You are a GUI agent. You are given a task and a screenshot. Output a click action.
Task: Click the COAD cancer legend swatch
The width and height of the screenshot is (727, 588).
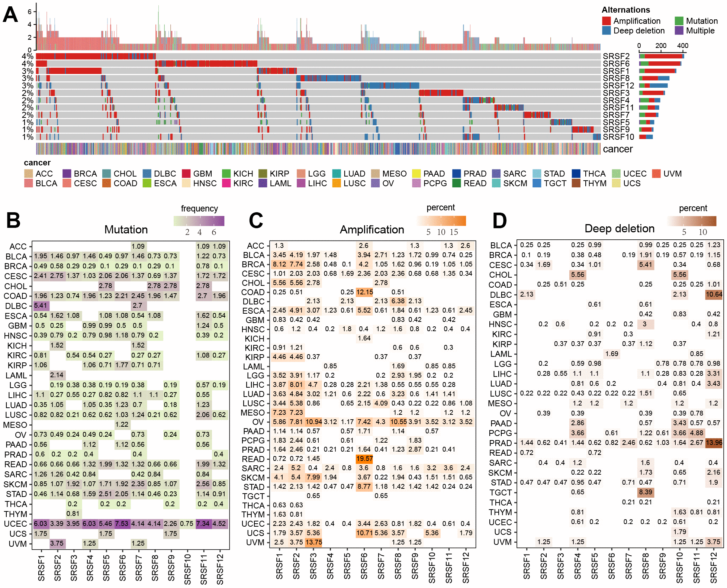[x=107, y=183]
